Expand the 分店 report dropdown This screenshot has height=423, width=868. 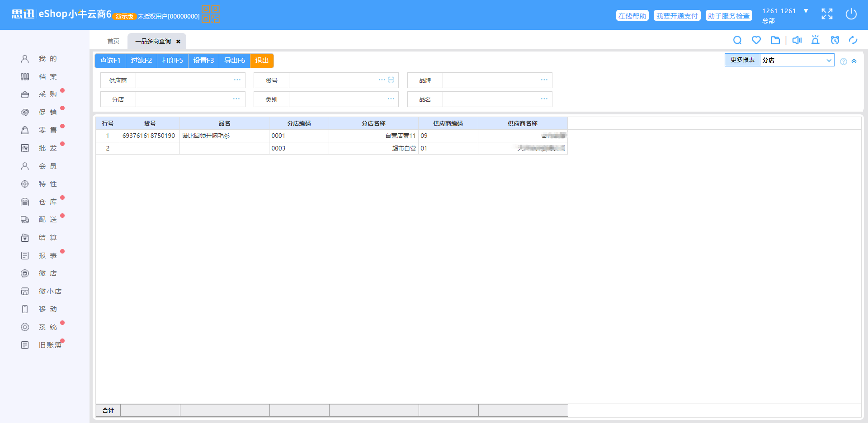829,60
